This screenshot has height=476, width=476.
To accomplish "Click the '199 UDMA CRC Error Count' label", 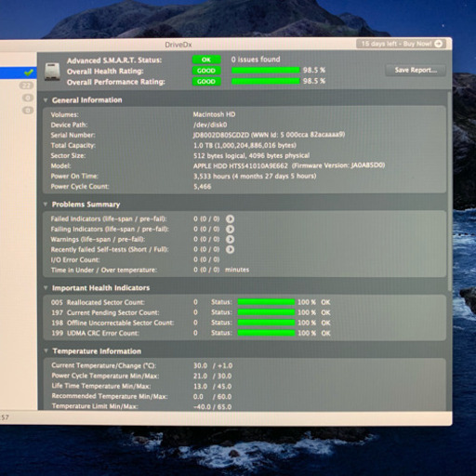I will [x=95, y=333].
